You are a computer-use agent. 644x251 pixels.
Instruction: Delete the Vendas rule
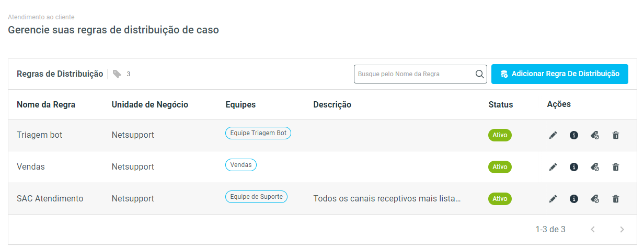point(616,167)
